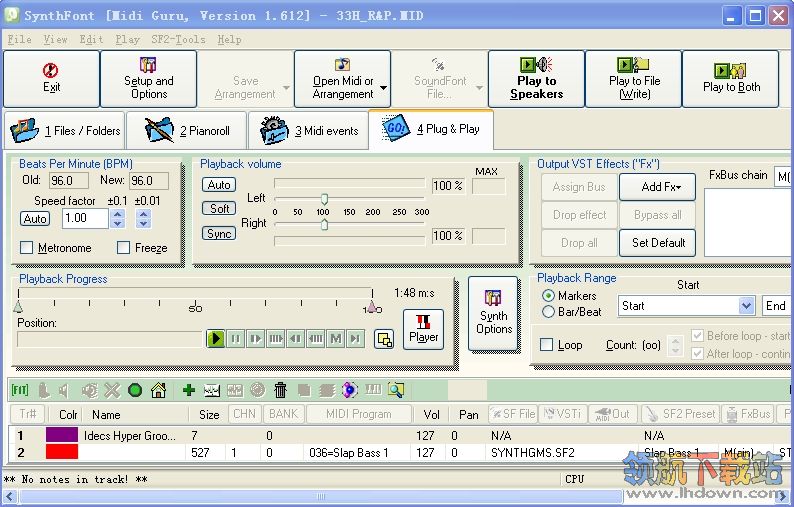This screenshot has width=794, height=507.
Task: Click the M marker playback button
Action: coord(336,338)
